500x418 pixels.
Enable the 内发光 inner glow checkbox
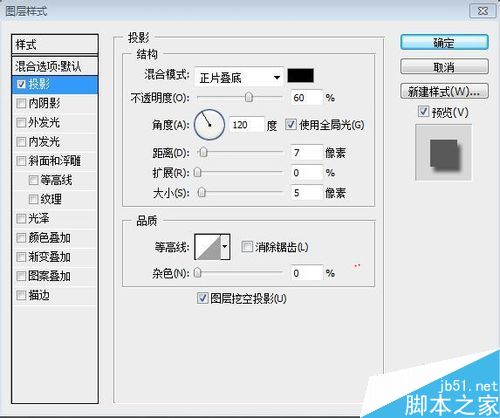[x=21, y=142]
